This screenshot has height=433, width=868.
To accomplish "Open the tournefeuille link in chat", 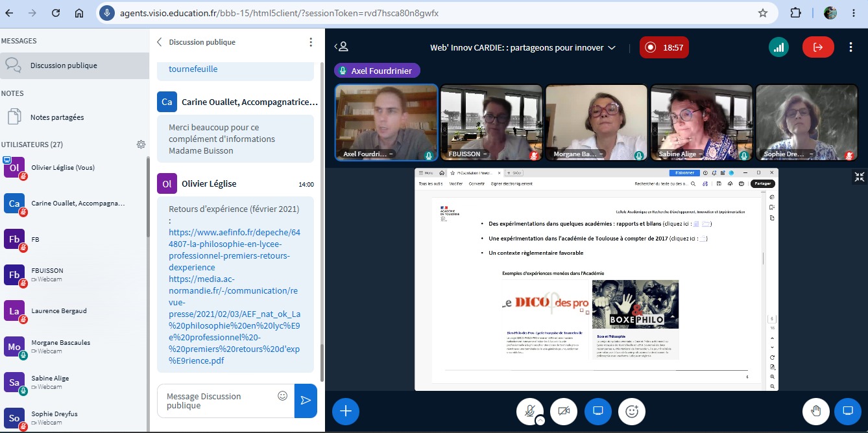I will point(193,69).
